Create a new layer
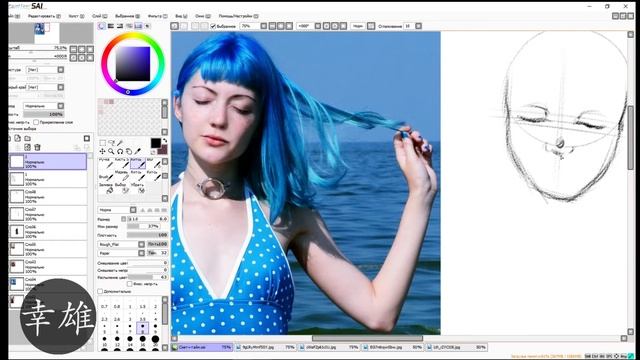The width and height of the screenshot is (640, 360). coord(18,138)
